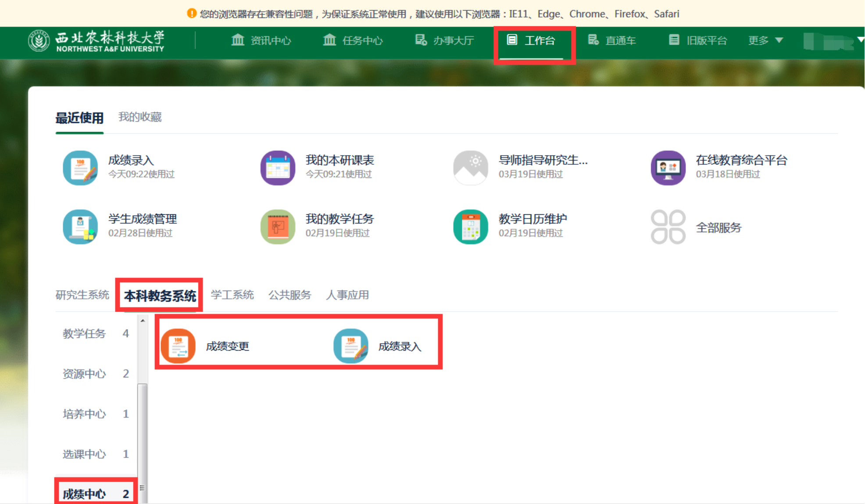Click the 在线教育综合平台 icon

[668, 168]
